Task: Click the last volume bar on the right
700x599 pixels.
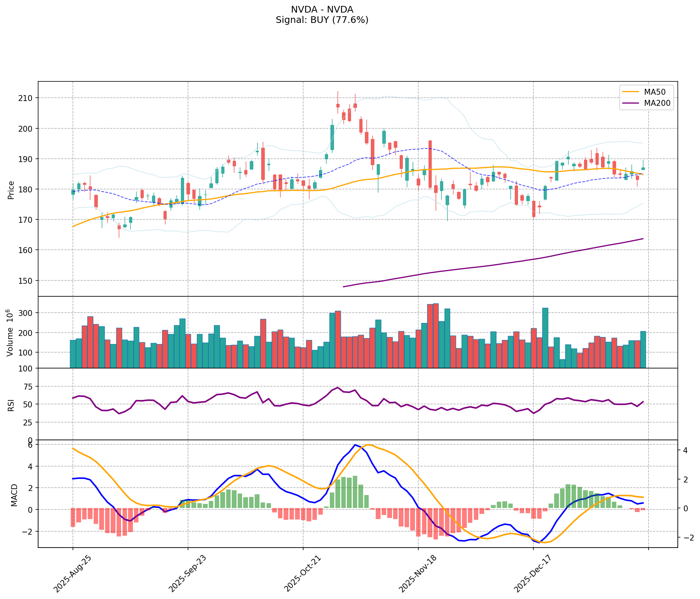Action: coord(643,349)
